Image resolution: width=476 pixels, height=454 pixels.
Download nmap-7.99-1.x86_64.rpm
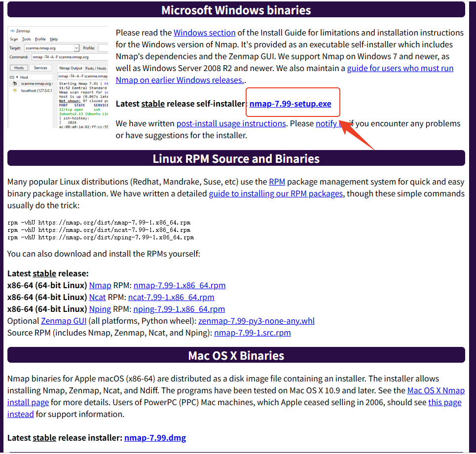(180, 285)
